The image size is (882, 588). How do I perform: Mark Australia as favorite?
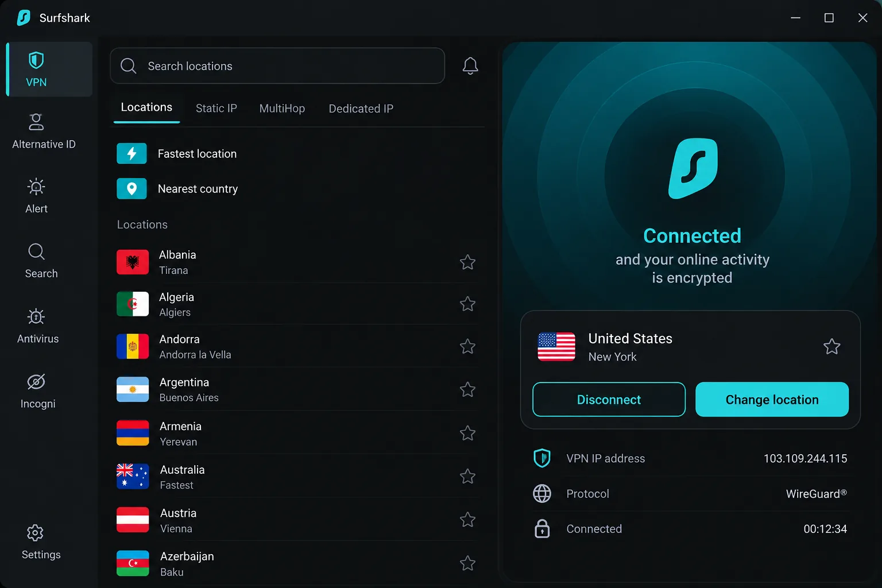coord(467,477)
